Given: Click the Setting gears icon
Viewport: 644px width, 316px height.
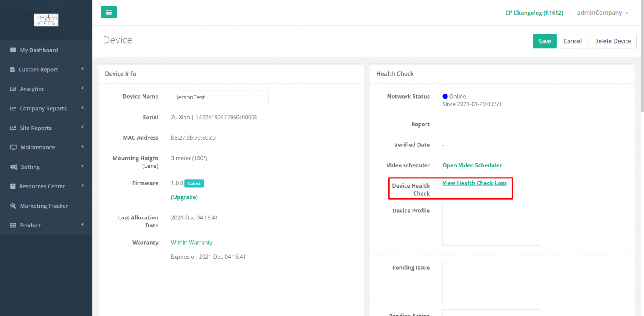Looking at the screenshot, I should pos(13,167).
